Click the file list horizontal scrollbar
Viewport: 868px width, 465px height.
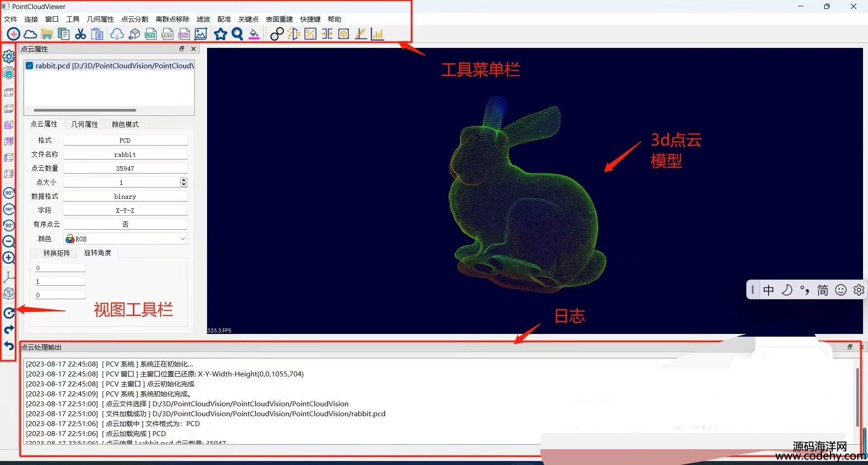[85, 110]
